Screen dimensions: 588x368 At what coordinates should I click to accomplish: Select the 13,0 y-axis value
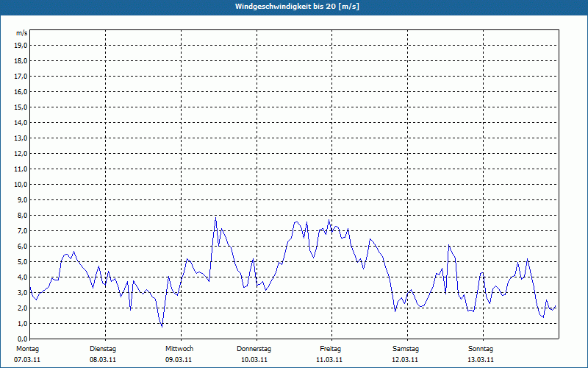pos(21,138)
